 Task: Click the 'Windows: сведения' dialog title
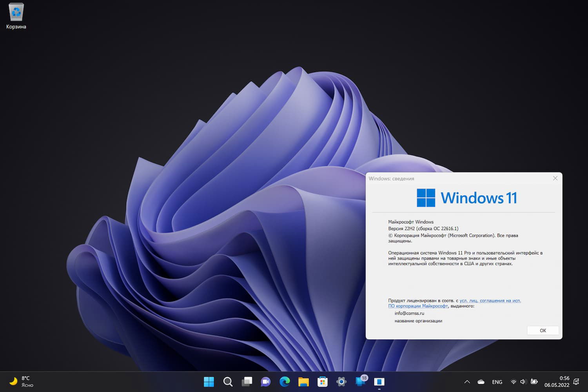391,179
